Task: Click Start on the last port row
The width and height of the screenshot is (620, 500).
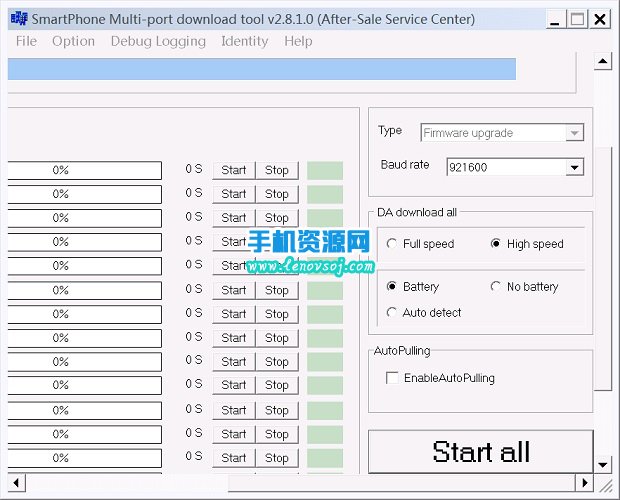Action: (234, 458)
